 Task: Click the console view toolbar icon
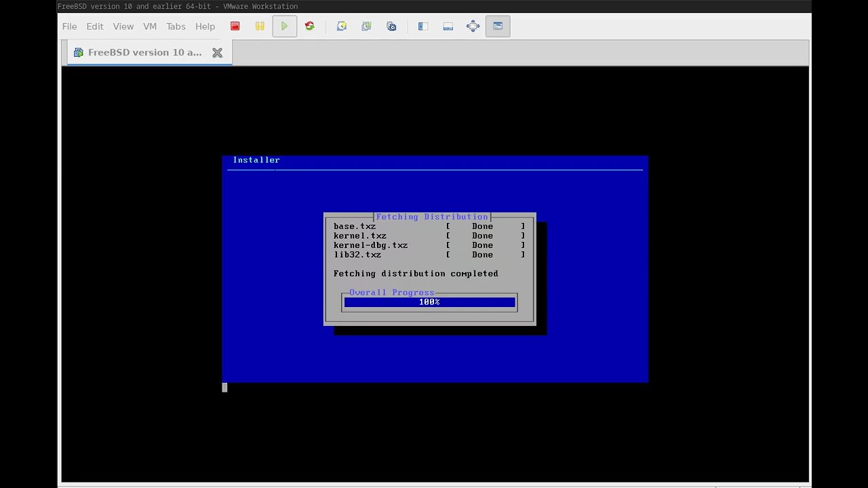click(498, 26)
